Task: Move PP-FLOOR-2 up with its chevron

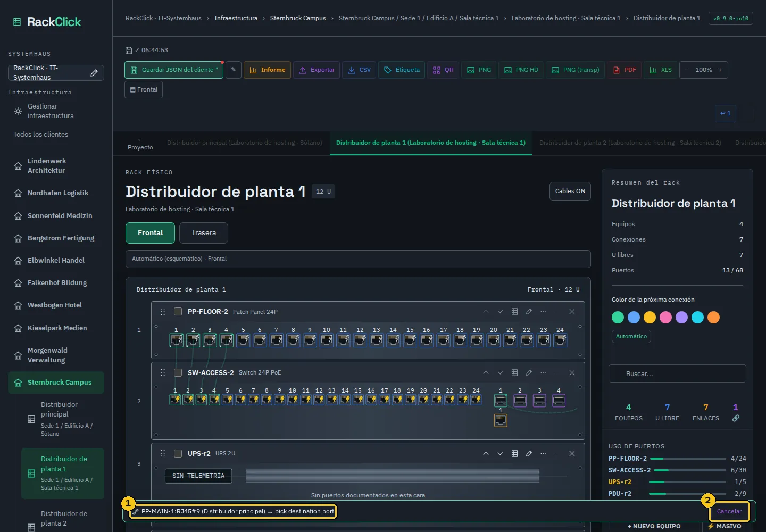Action: (486, 312)
